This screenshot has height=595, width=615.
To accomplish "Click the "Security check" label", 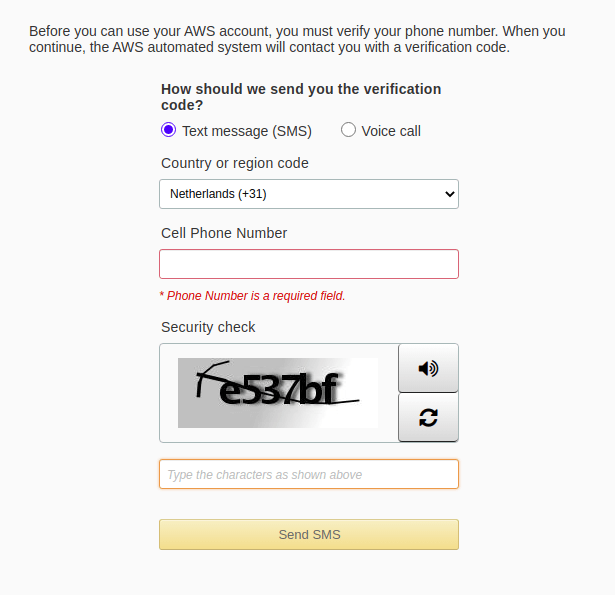I will tap(208, 327).
